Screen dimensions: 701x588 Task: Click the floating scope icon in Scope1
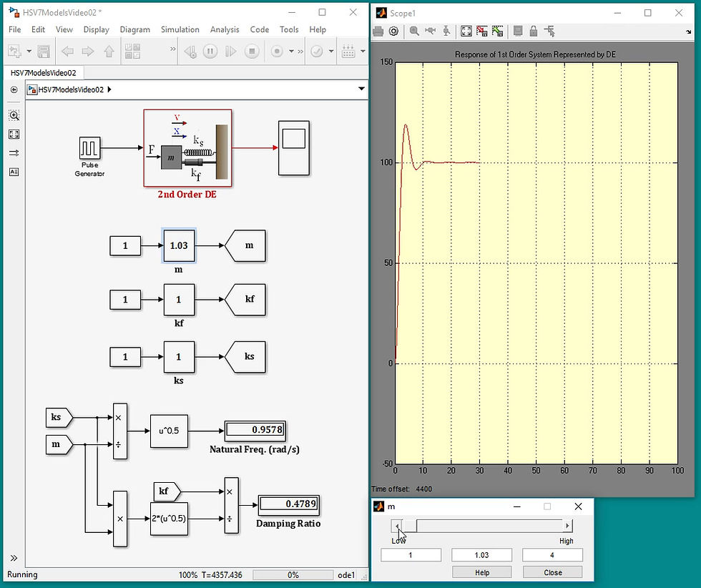[518, 31]
